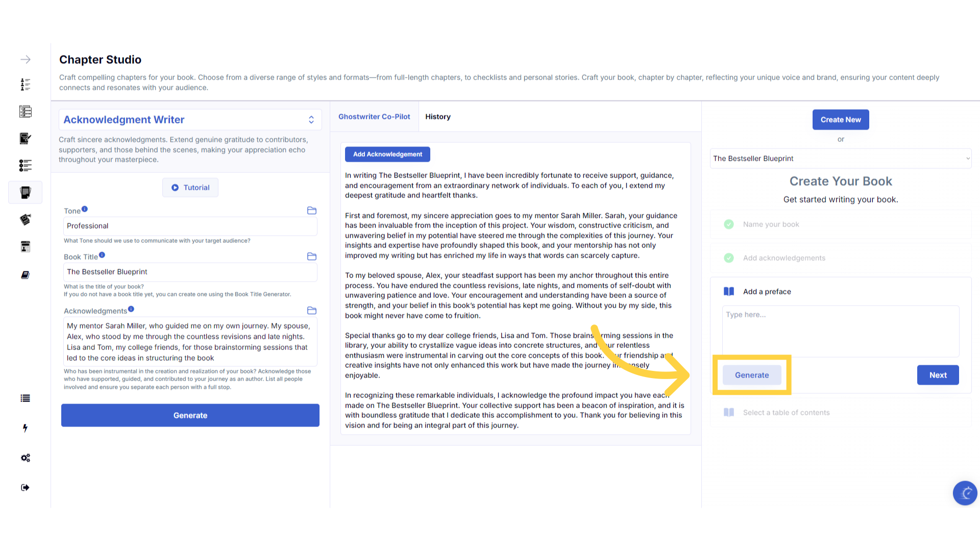Click the lightning bolt sidebar icon
This screenshot has height=551, width=980.
pyautogui.click(x=25, y=428)
